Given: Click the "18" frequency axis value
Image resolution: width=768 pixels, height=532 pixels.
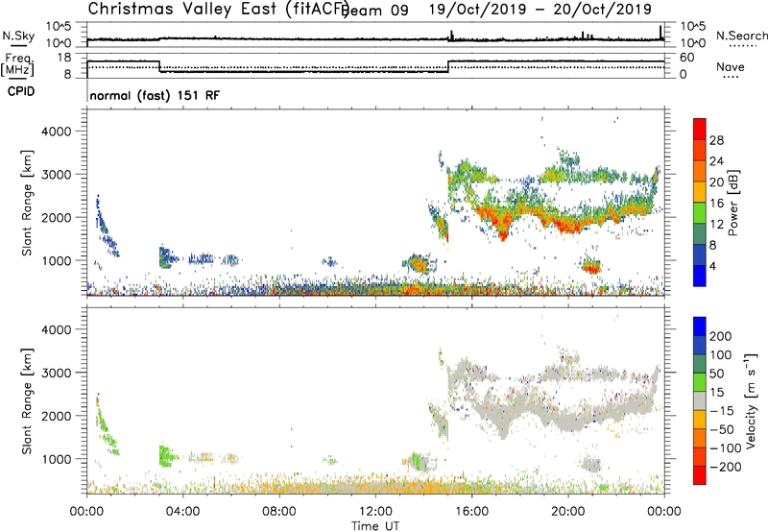Looking at the screenshot, I should pos(63,58).
